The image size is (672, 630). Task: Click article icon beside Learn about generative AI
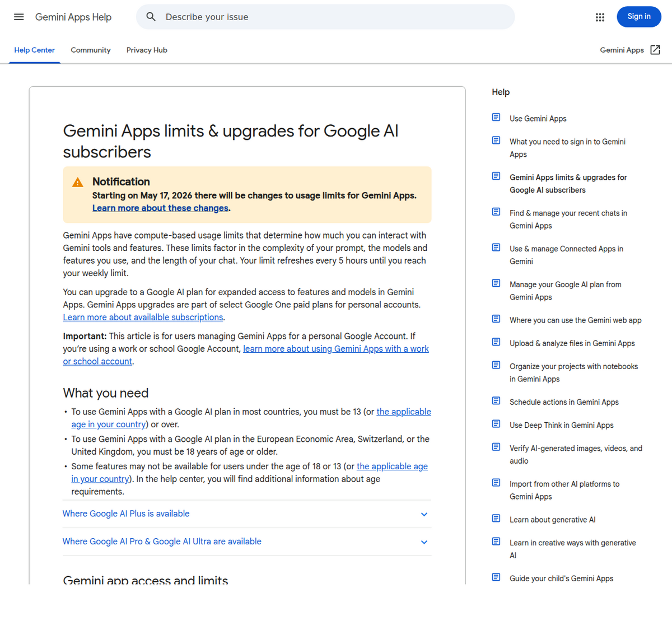click(x=496, y=519)
